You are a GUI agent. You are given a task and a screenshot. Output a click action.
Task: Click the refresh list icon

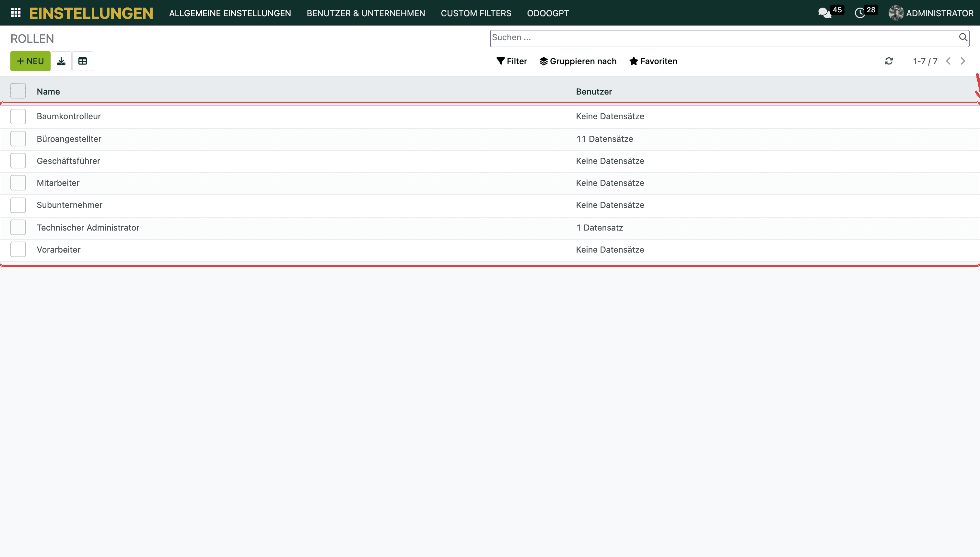[x=889, y=61]
